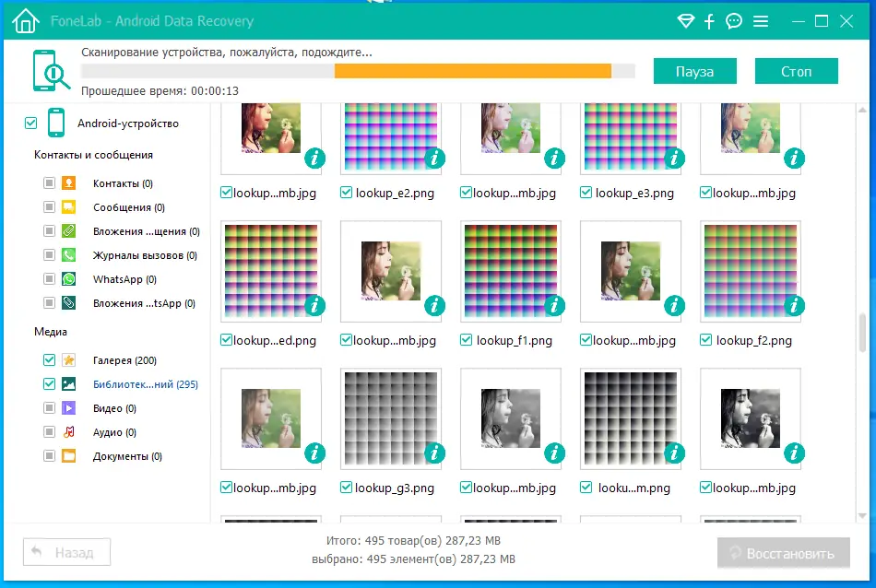Click the Аудио music note icon

(x=69, y=432)
